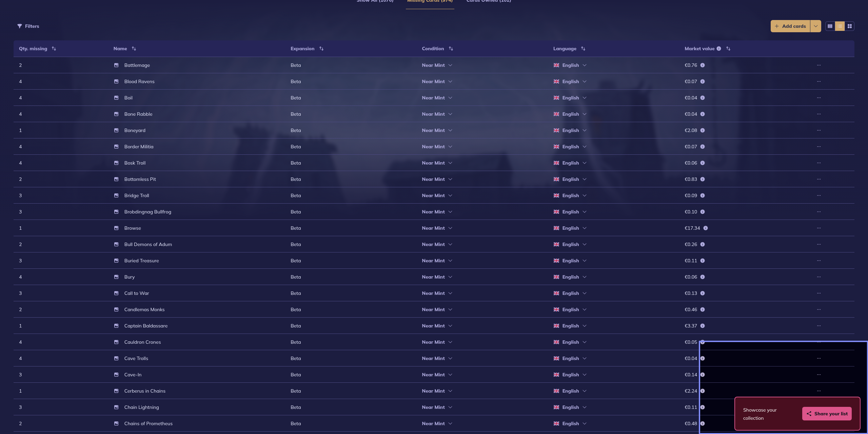Open the three-dot menu for Bridge Troll
The image size is (868, 434).
coord(819,195)
